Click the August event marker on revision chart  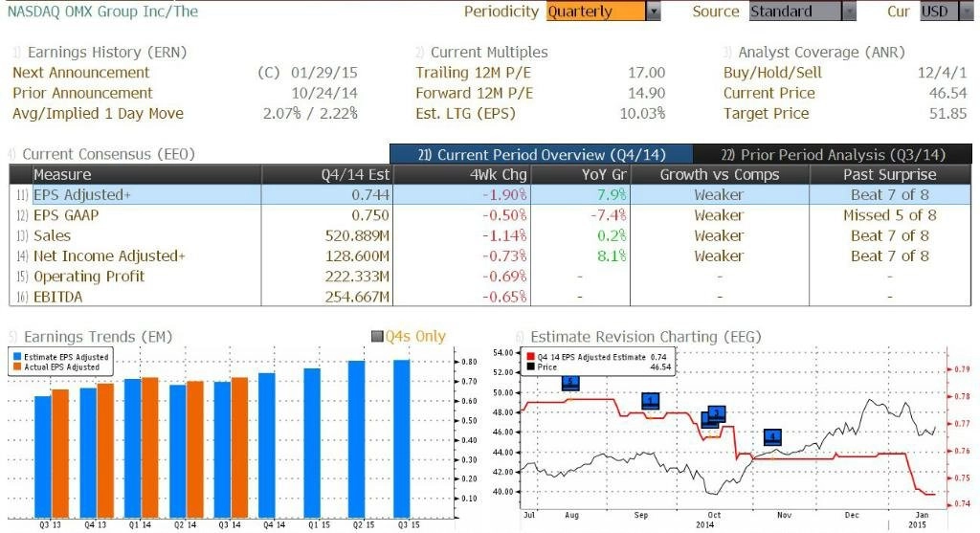click(570, 383)
